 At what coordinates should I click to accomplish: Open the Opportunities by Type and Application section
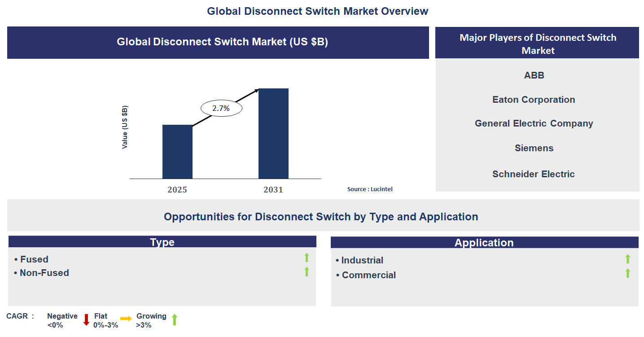pos(321,216)
